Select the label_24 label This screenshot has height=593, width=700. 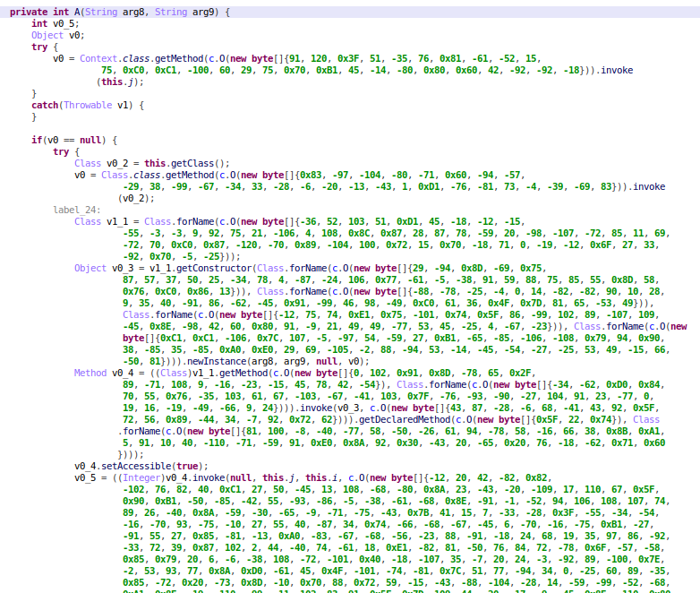coord(77,210)
